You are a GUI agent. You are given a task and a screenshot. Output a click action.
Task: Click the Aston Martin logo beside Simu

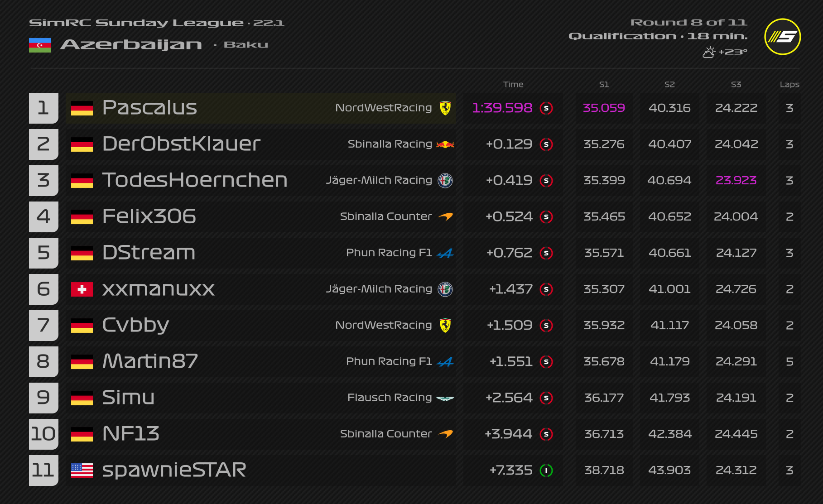coord(445,398)
